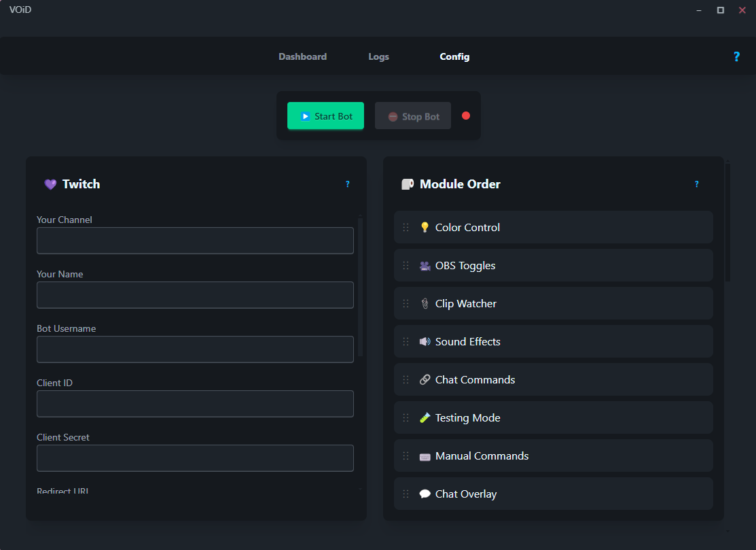Screen dimensions: 756x550
Task: Click the Bot Username label
Action: tap(66, 328)
